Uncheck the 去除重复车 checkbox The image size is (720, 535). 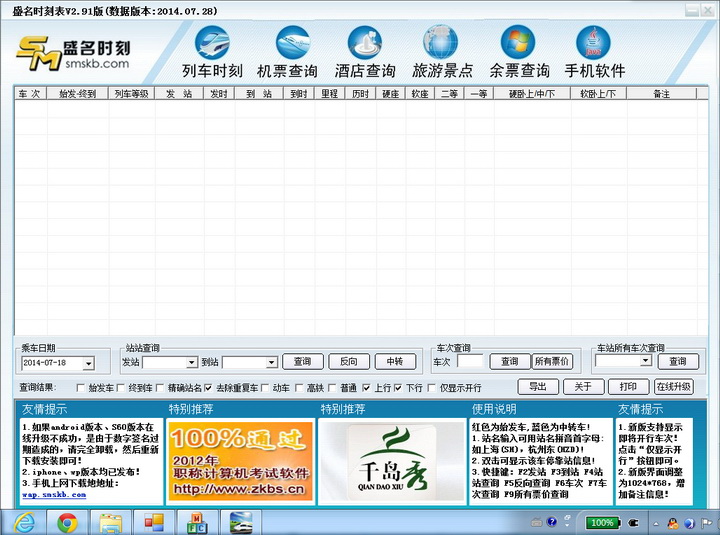[208, 388]
